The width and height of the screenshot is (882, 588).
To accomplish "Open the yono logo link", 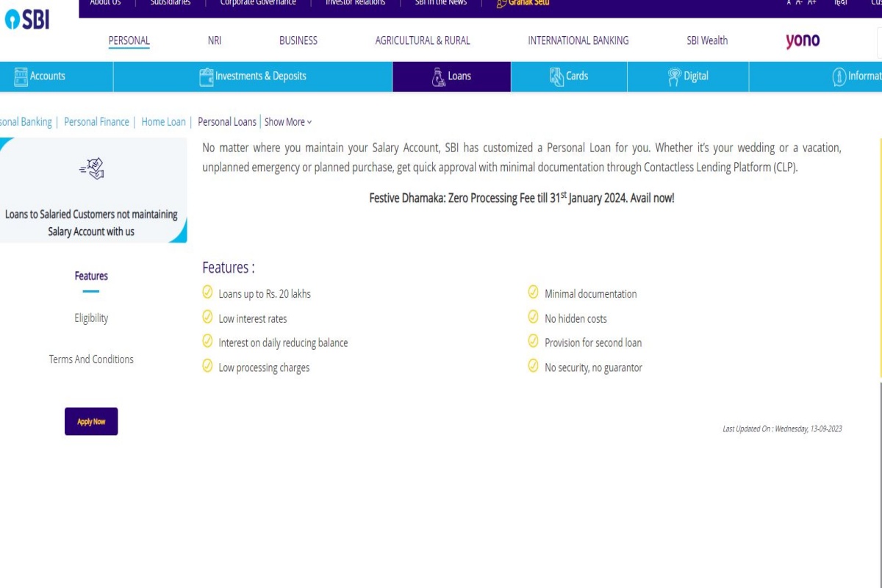I will pyautogui.click(x=803, y=41).
